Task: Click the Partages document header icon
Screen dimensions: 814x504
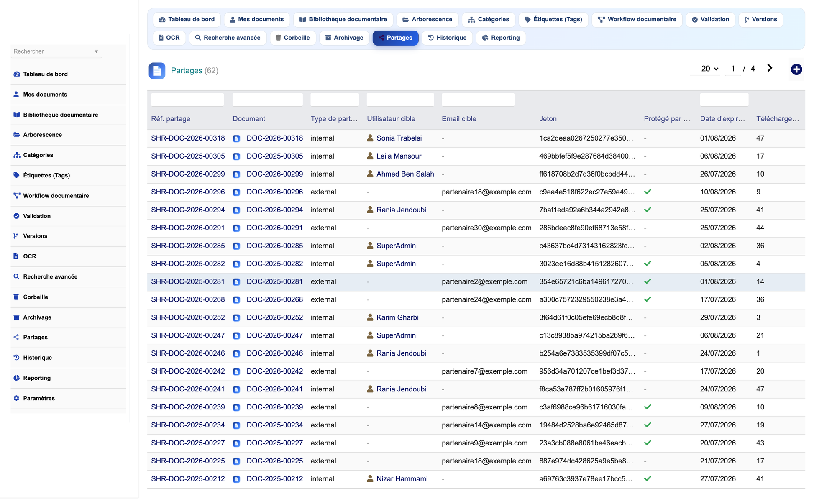Action: click(157, 71)
